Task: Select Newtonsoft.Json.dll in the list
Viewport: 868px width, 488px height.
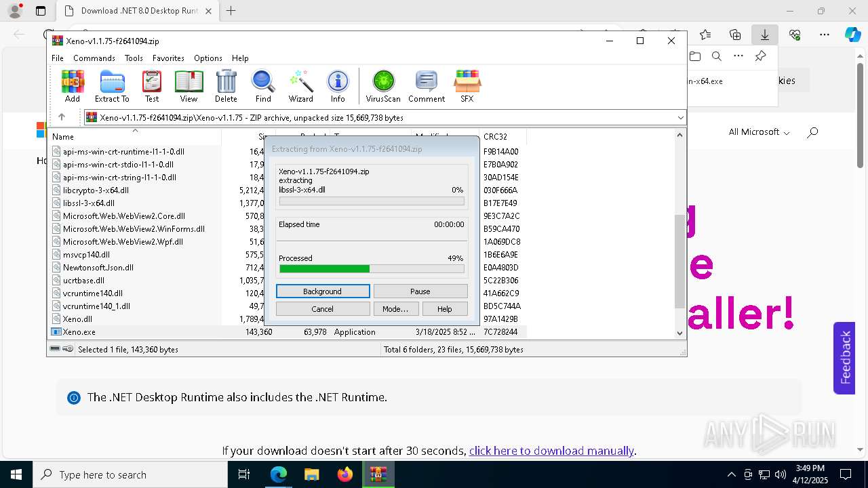Action: tap(98, 268)
